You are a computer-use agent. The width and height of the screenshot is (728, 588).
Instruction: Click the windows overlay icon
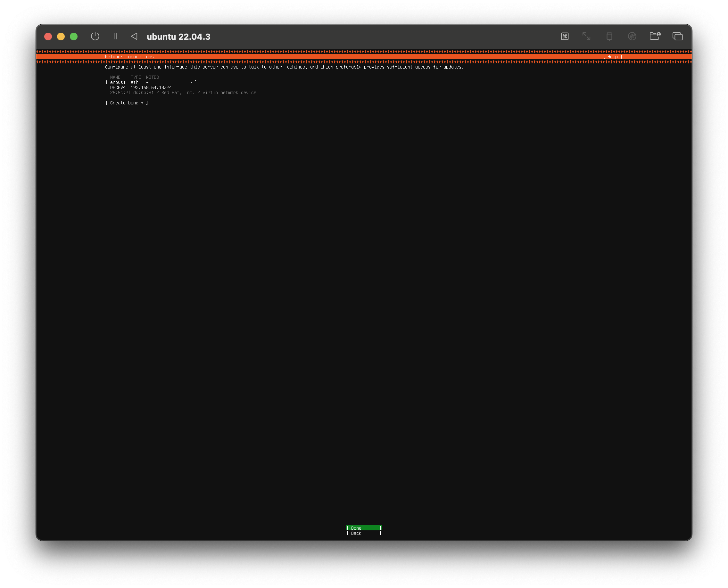[677, 36]
